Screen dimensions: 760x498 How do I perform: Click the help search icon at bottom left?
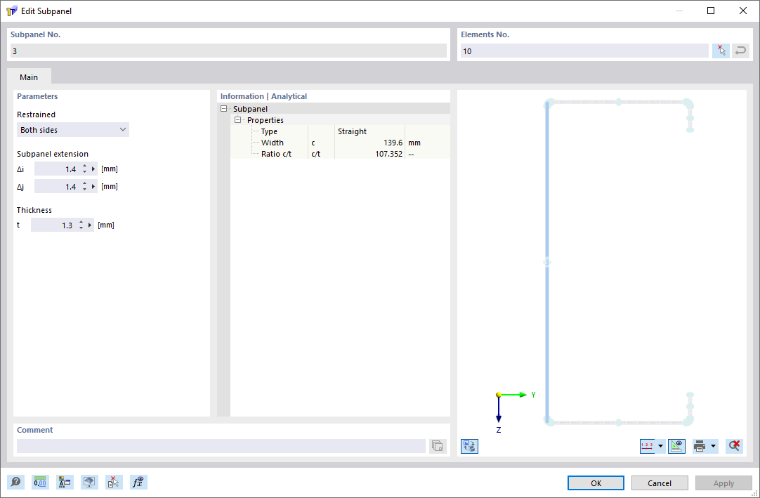coord(16,482)
